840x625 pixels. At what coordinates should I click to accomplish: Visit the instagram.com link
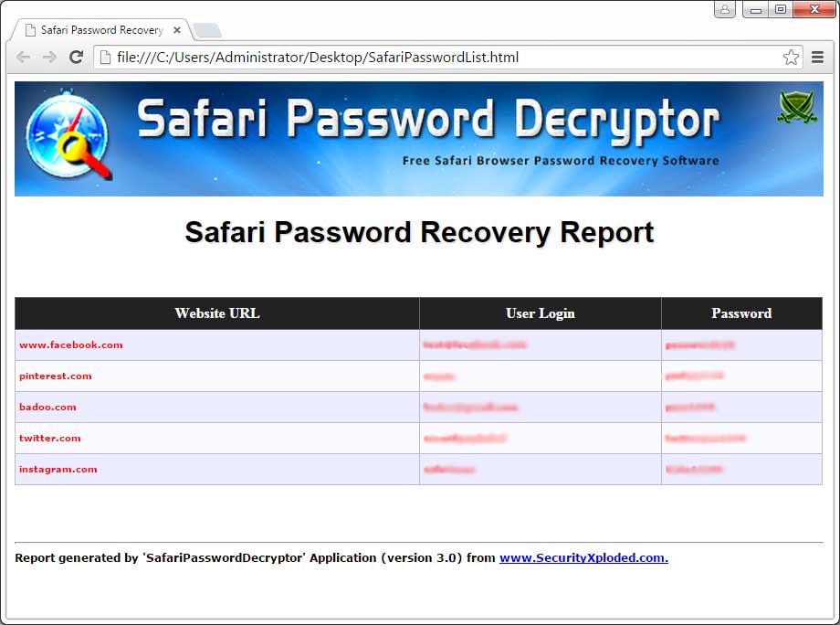[58, 470]
